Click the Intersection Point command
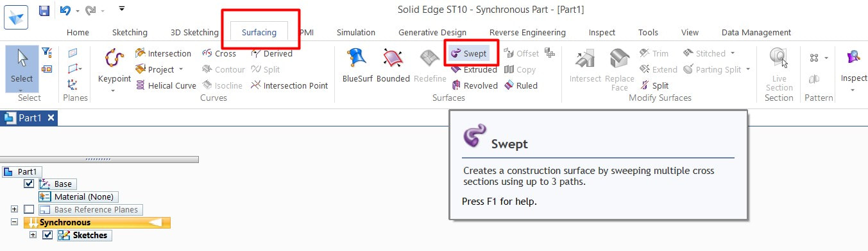 289,85
